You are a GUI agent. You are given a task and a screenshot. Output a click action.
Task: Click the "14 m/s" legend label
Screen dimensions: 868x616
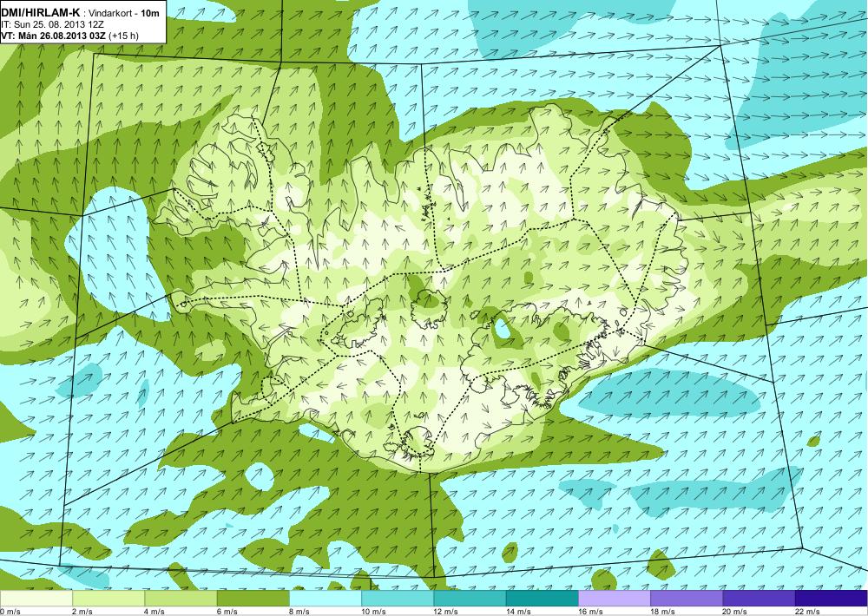click(519, 612)
